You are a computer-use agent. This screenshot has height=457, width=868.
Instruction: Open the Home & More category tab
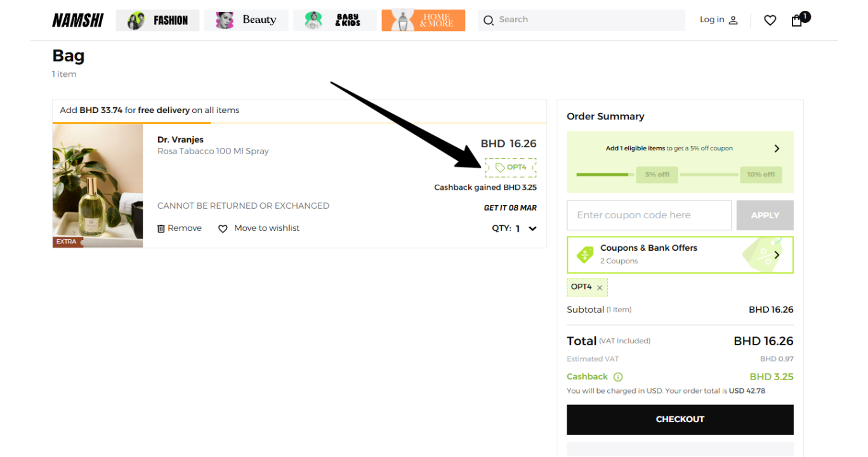pyautogui.click(x=423, y=20)
